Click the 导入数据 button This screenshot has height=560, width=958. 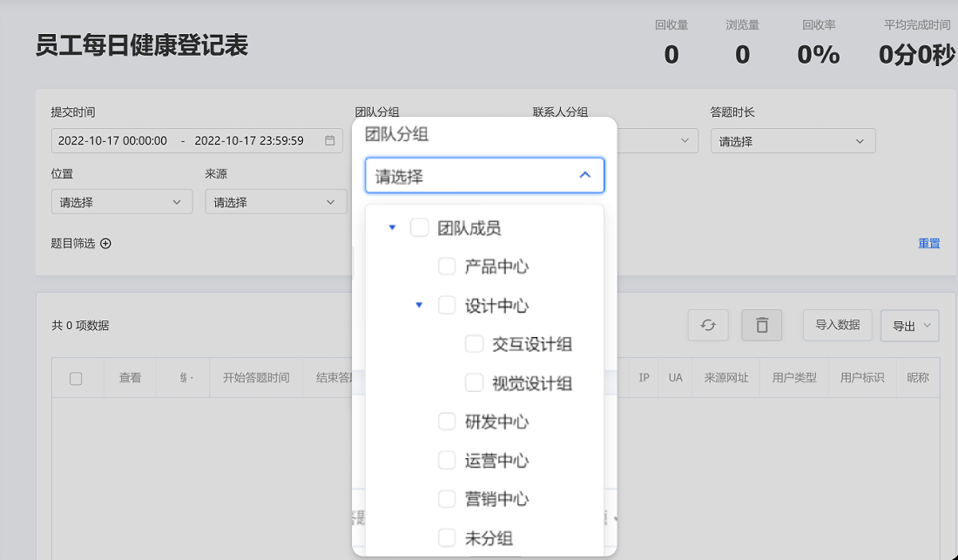(837, 325)
